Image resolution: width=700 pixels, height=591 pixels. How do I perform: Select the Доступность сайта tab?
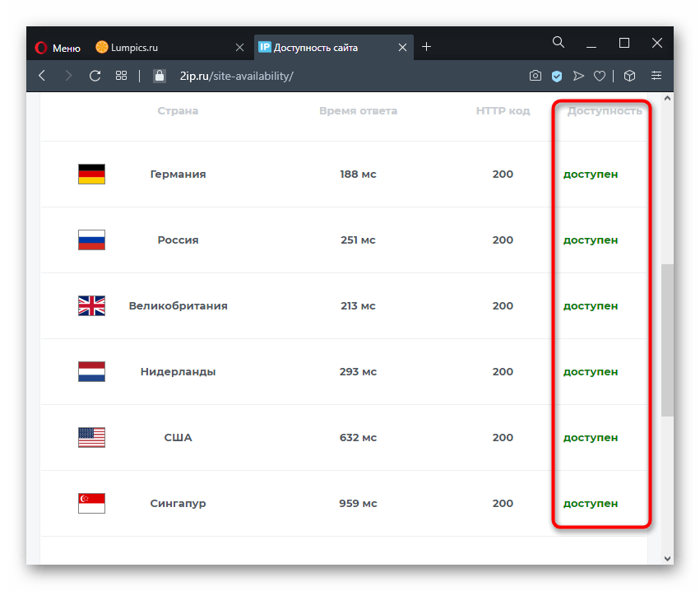click(x=315, y=48)
